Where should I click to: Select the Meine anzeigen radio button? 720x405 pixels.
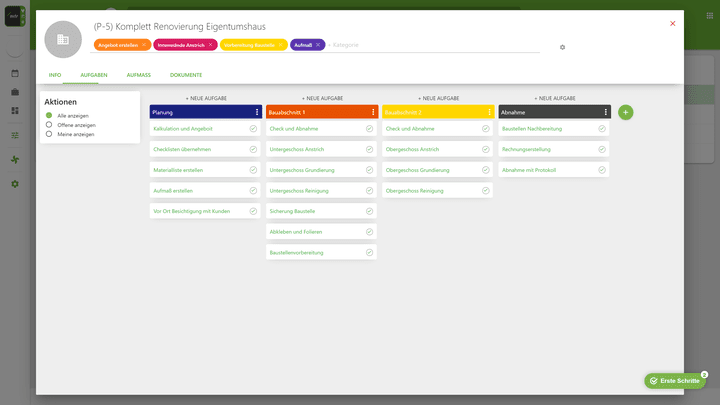tap(49, 134)
